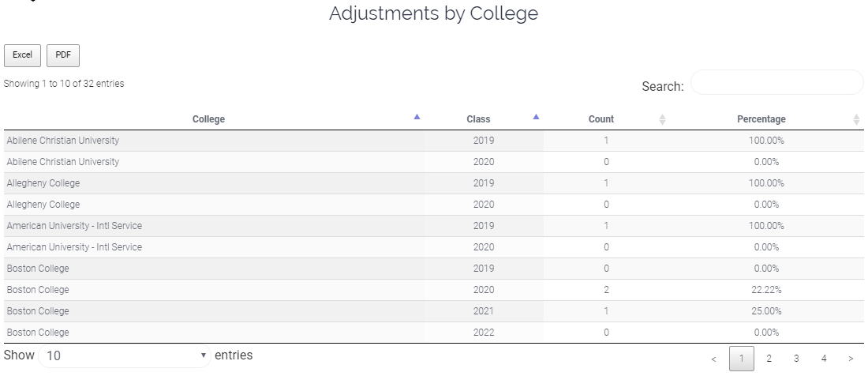Click the Class column sort arrow
The image size is (868, 376).
pos(536,117)
